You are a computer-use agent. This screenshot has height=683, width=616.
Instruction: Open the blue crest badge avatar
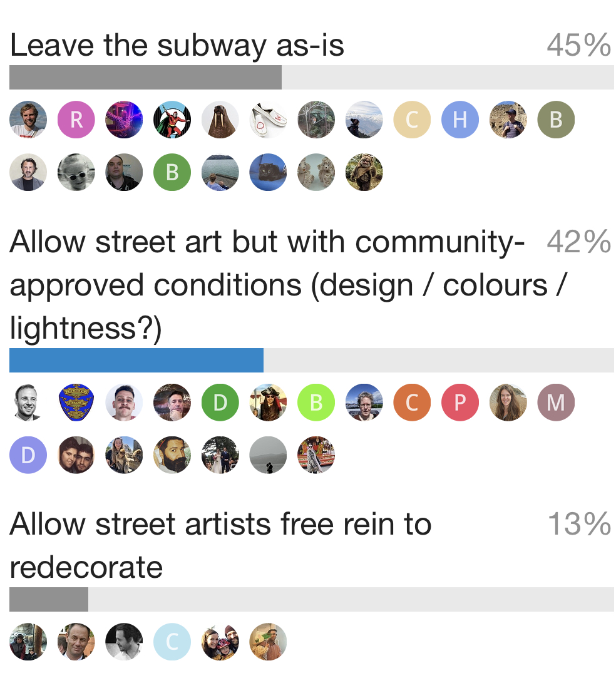[76, 403]
